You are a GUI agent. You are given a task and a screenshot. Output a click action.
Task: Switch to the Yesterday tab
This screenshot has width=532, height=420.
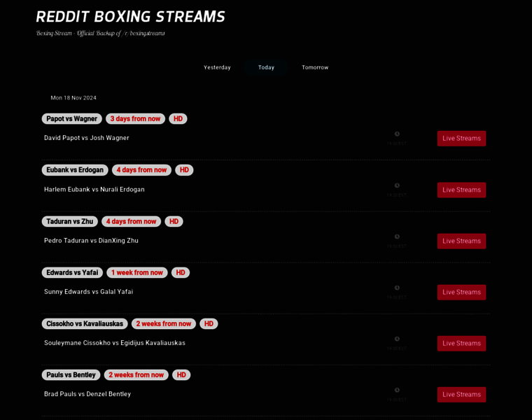(x=217, y=67)
